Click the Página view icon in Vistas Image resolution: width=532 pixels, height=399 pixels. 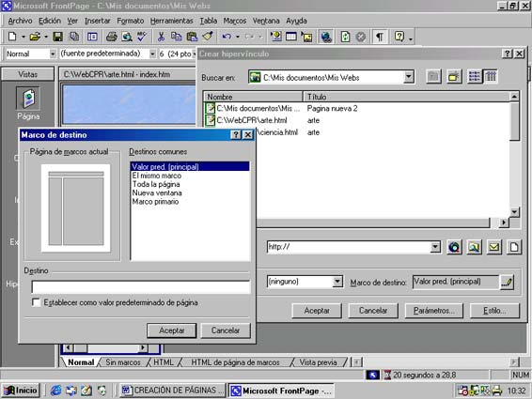pyautogui.click(x=28, y=99)
